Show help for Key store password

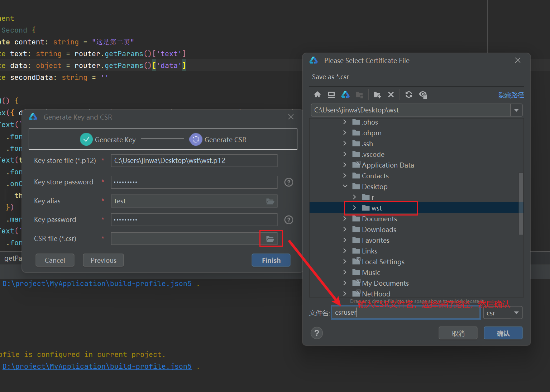(x=289, y=182)
